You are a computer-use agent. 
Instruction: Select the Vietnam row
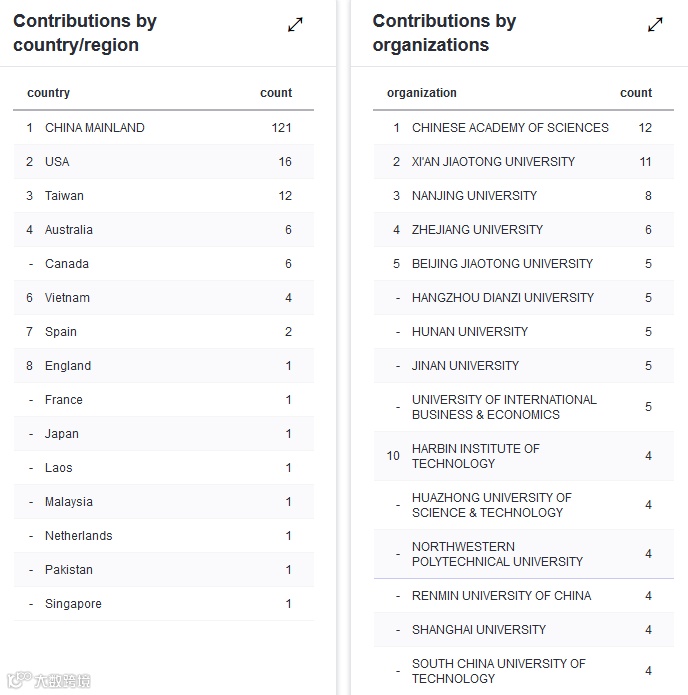coord(67,298)
